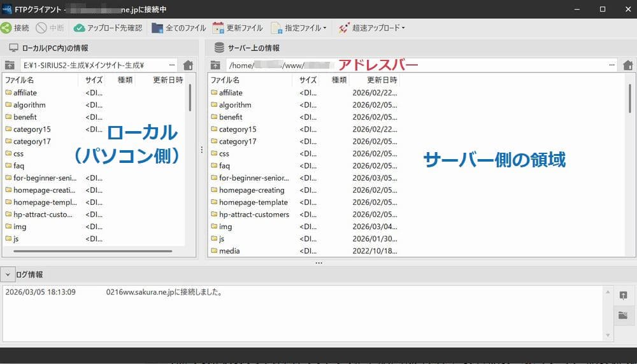Select 全てのファイル in the toolbar

179,28
